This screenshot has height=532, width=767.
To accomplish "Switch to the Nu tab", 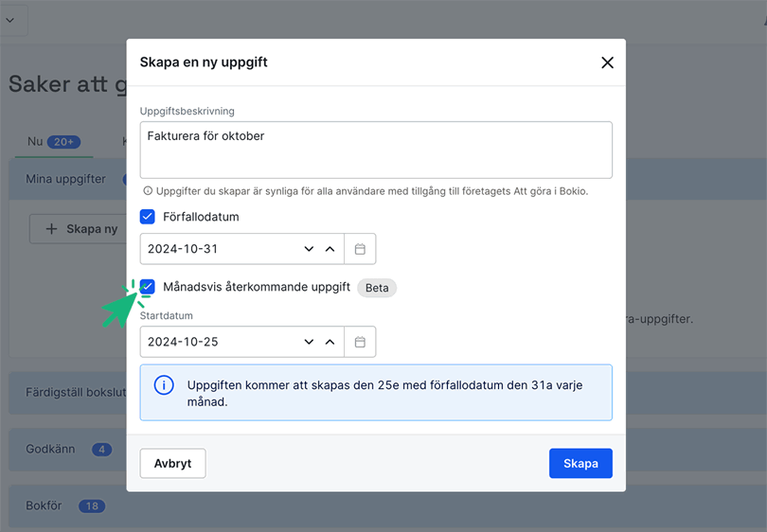I will 36,142.
